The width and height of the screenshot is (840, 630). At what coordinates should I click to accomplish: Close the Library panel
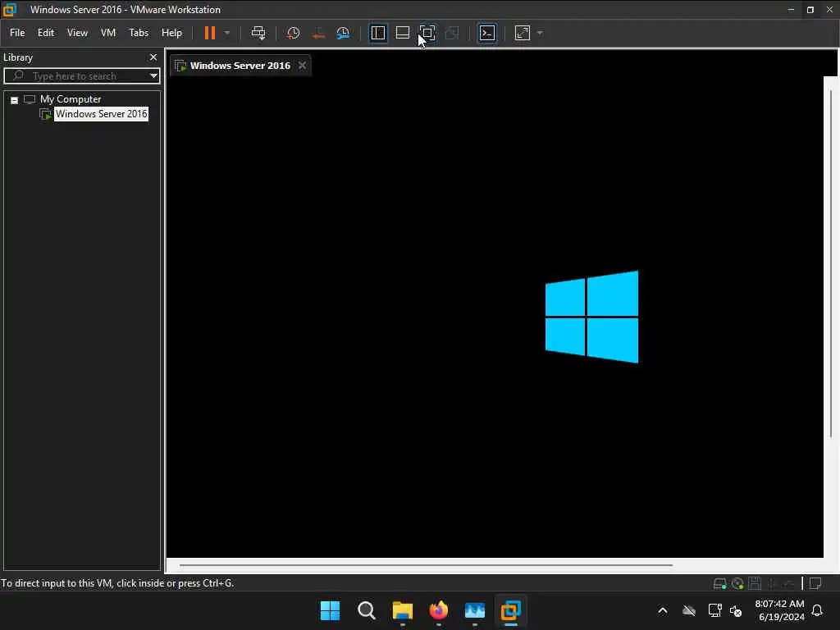point(153,57)
